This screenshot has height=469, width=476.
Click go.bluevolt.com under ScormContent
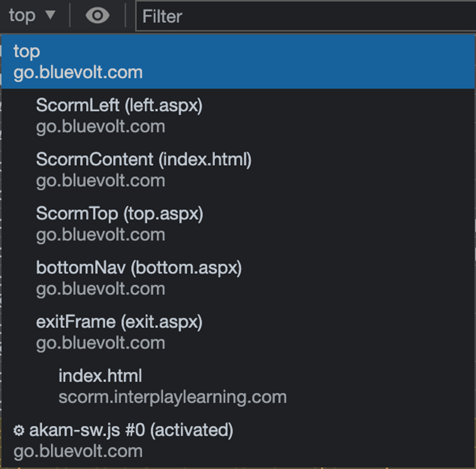pos(100,181)
